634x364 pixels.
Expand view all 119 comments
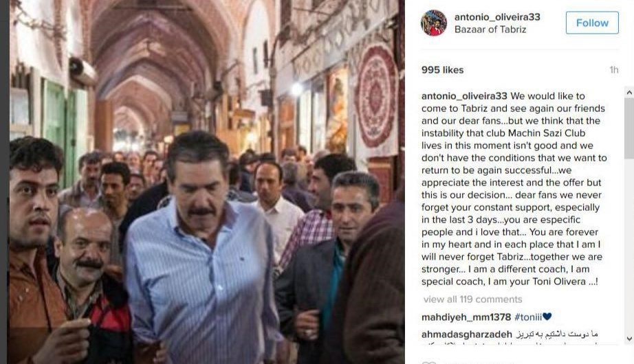[x=472, y=299]
